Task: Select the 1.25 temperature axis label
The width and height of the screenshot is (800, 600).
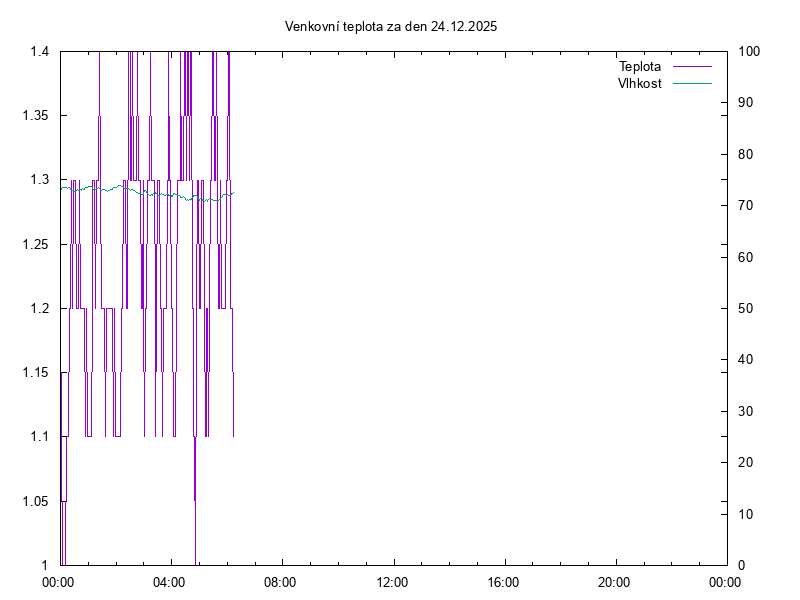Action: click(37, 244)
